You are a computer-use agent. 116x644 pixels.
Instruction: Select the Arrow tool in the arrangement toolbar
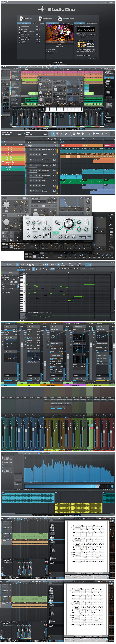click(x=53, y=134)
